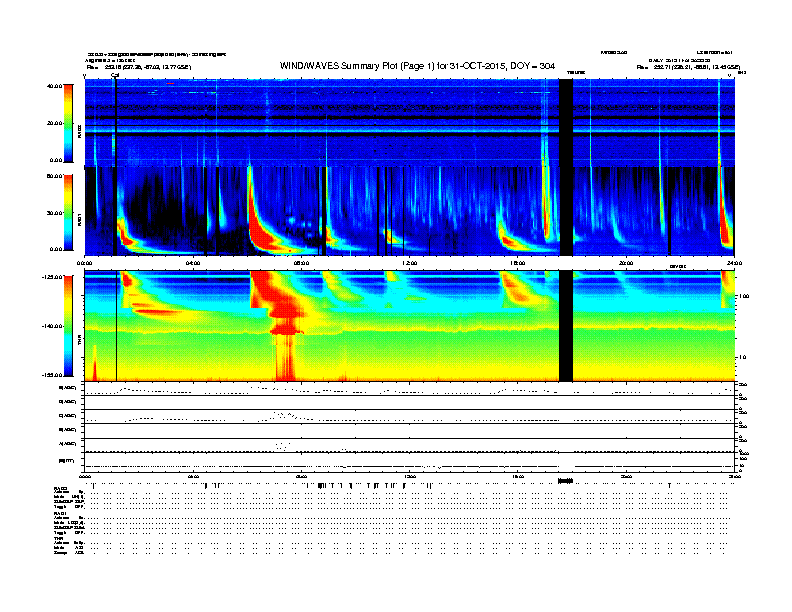The width and height of the screenshot is (792, 612).
Task: Click the WIND/WAVES Summary Plot title
Action: 417,66
